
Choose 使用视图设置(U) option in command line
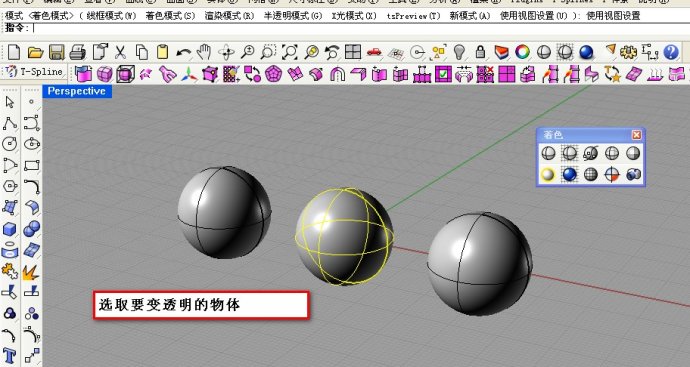[534, 16]
